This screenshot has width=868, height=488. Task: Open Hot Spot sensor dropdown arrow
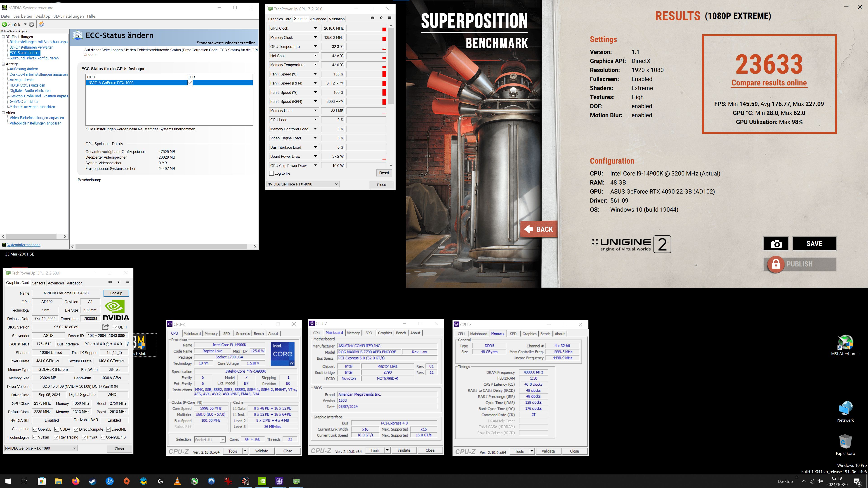coord(315,56)
